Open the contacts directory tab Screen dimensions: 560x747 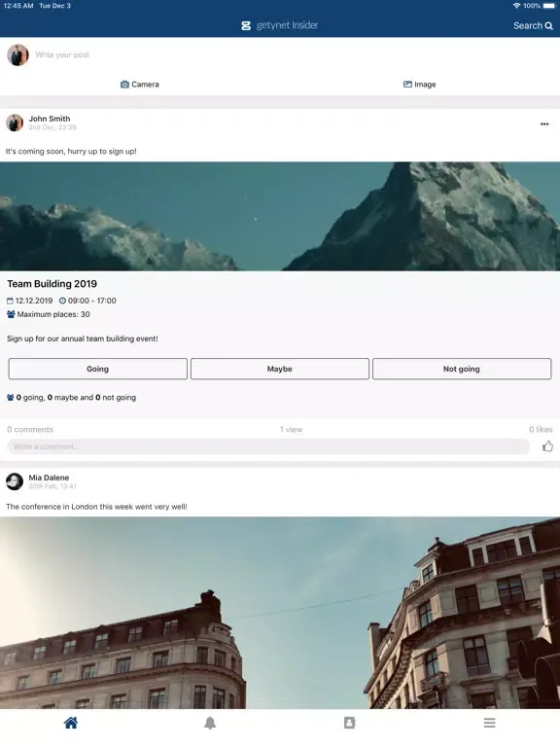[x=350, y=723]
